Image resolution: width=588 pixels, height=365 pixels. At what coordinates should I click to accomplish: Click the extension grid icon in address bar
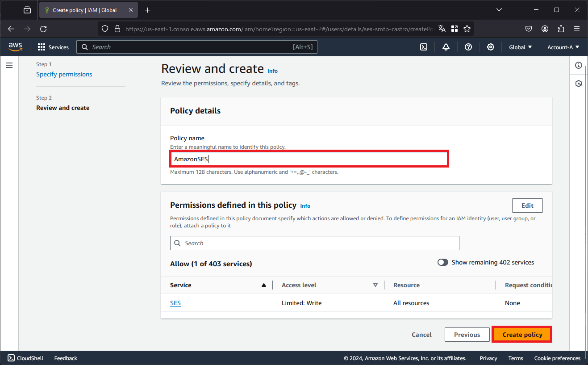click(455, 29)
